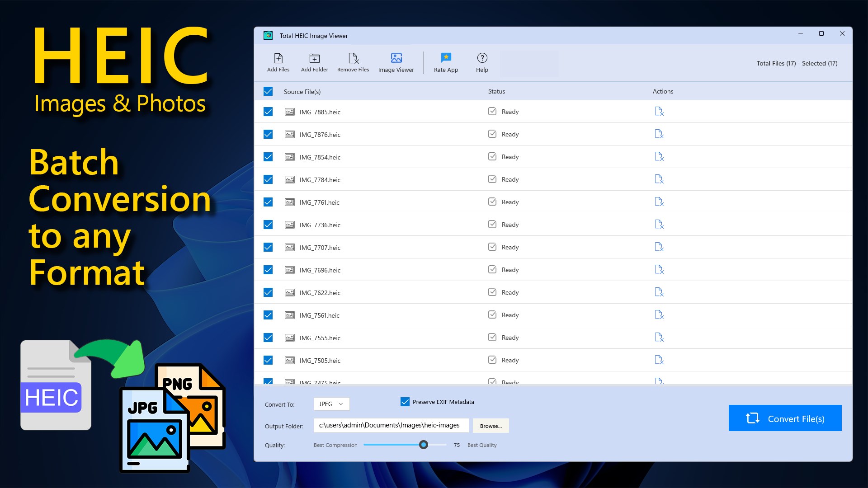Click the Browse button for output folder
This screenshot has width=868, height=488.
pyautogui.click(x=491, y=426)
